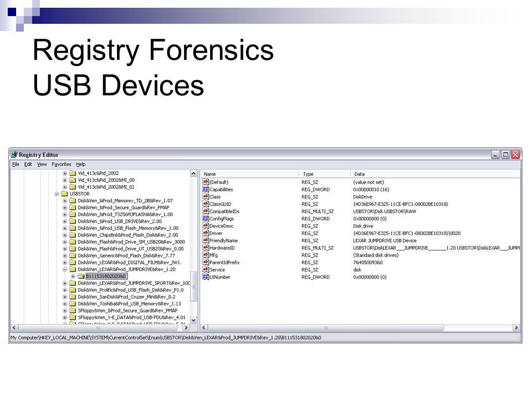
Task: Click the Data column header
Action: tap(436, 173)
